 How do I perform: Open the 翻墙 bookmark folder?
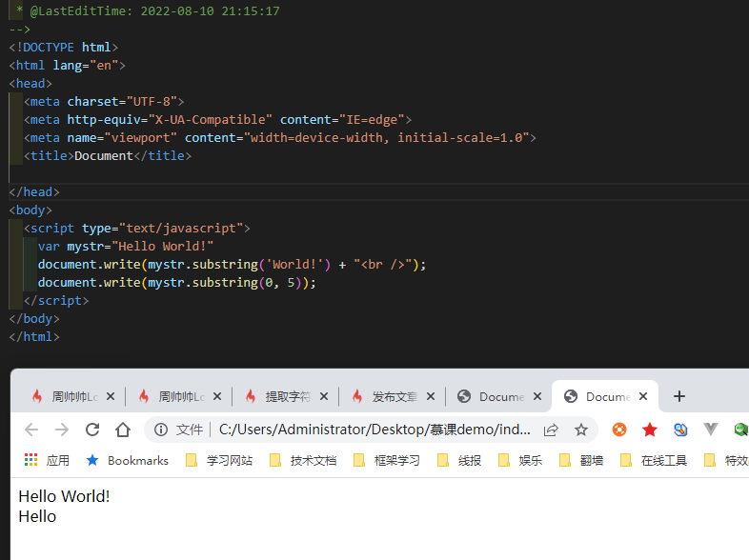pyautogui.click(x=581, y=460)
